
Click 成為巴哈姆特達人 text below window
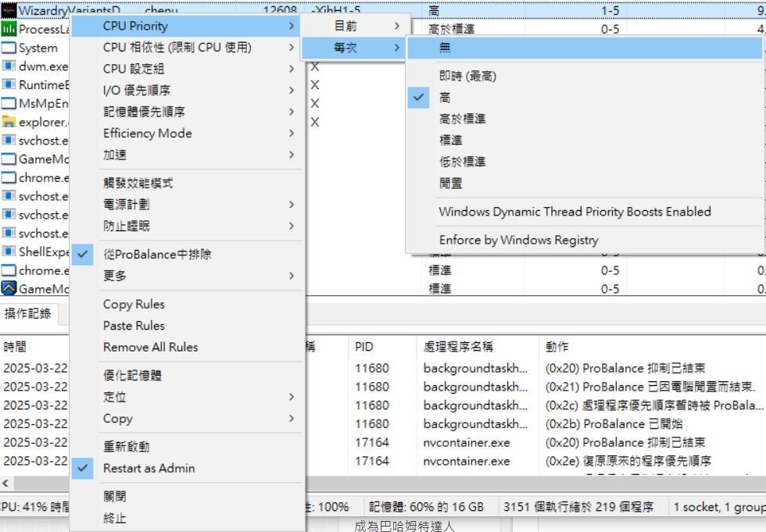pyautogui.click(x=405, y=527)
